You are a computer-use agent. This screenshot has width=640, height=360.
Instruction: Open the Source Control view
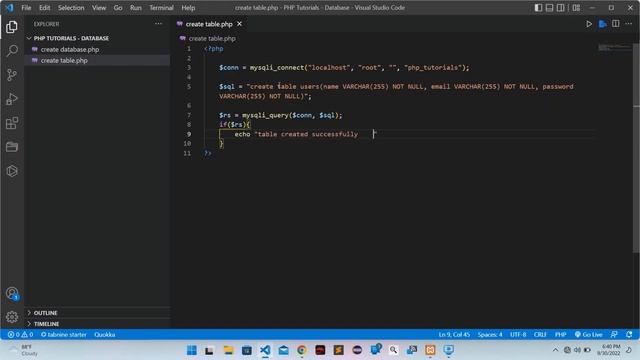[x=12, y=75]
